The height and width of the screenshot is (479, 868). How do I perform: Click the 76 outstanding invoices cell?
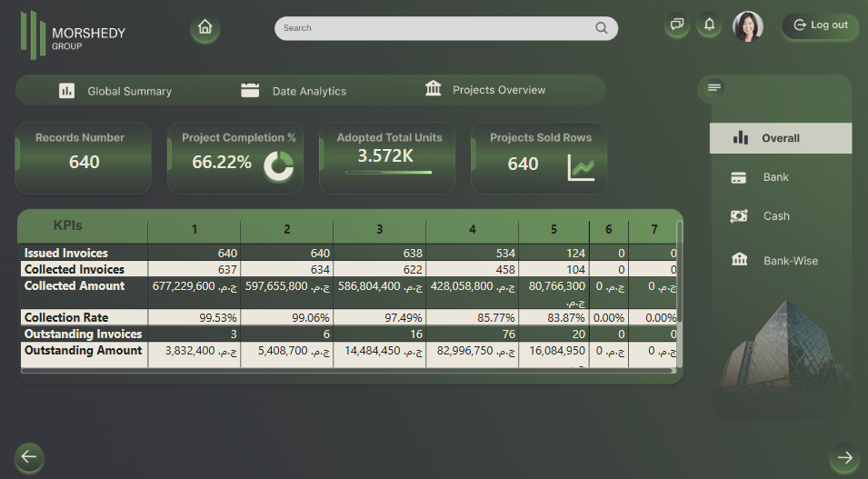pos(473,334)
